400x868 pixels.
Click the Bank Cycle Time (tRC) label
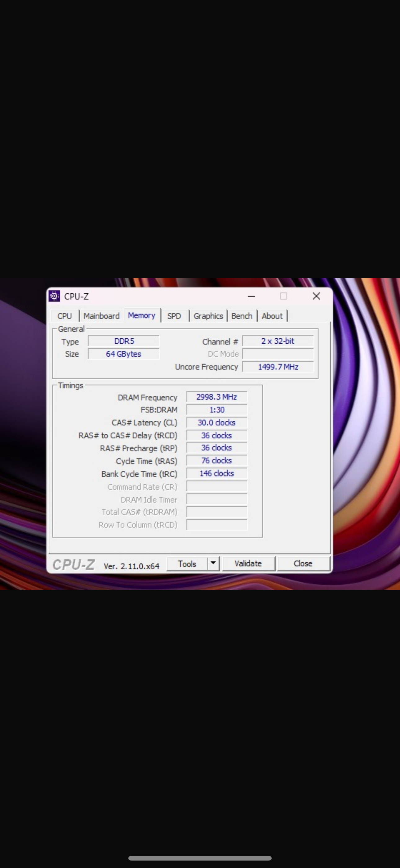(140, 474)
